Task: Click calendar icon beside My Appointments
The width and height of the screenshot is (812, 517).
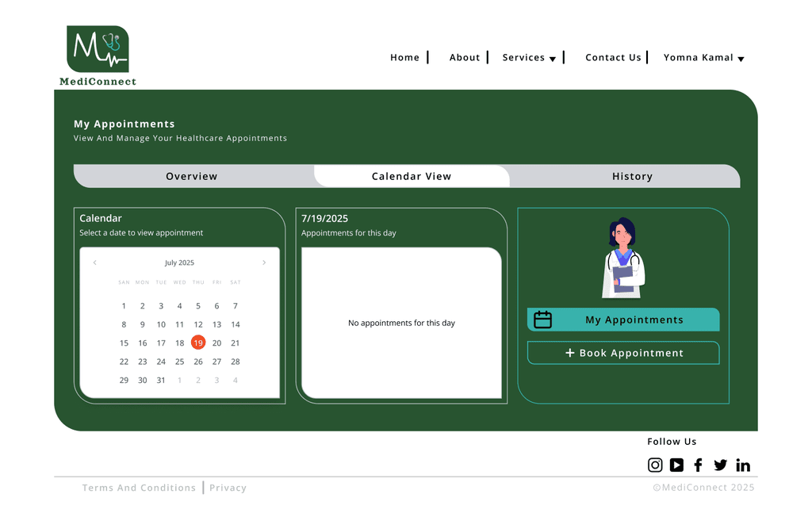Action: pyautogui.click(x=542, y=320)
